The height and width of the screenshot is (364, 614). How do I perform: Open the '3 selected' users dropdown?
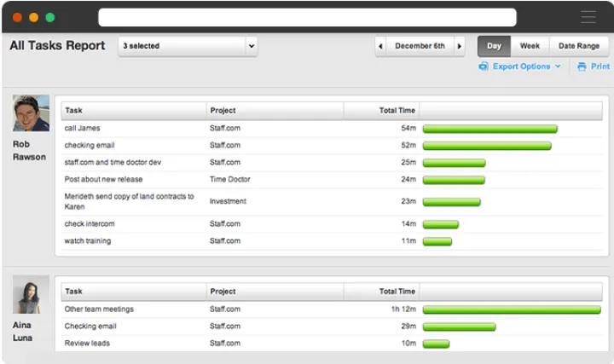click(x=188, y=46)
